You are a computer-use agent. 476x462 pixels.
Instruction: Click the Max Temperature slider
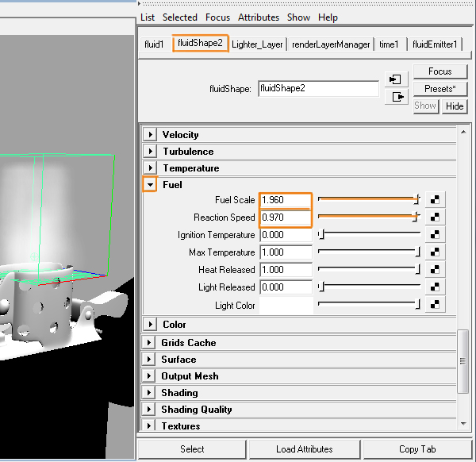[x=369, y=252]
